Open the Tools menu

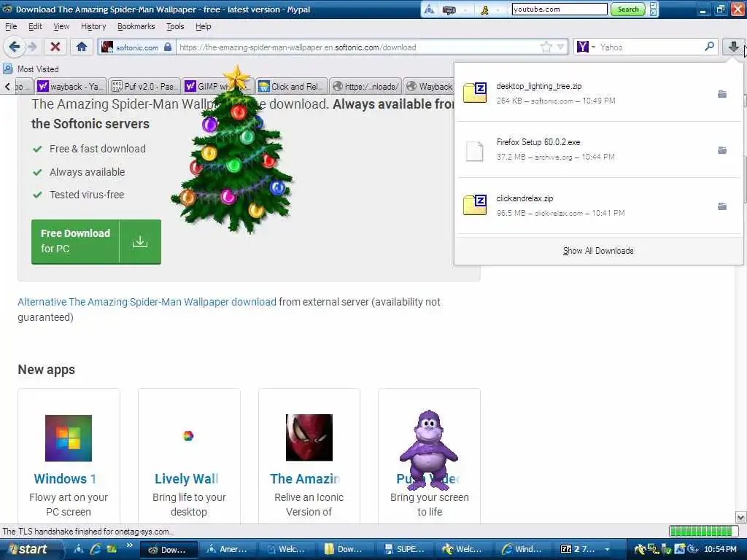point(175,26)
